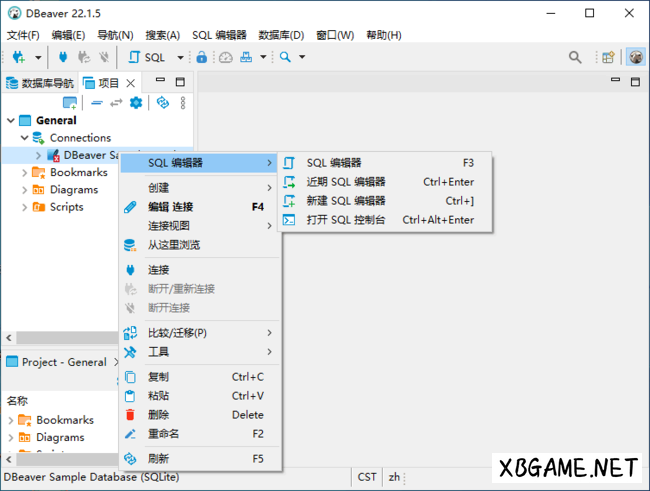This screenshot has height=491, width=650.
Task: Select '新建 SQL 编辑器' from submenu
Action: 346,201
